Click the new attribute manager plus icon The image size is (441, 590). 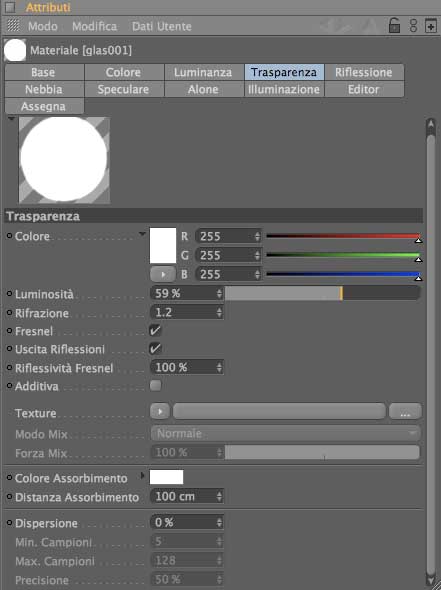pyautogui.click(x=430, y=26)
